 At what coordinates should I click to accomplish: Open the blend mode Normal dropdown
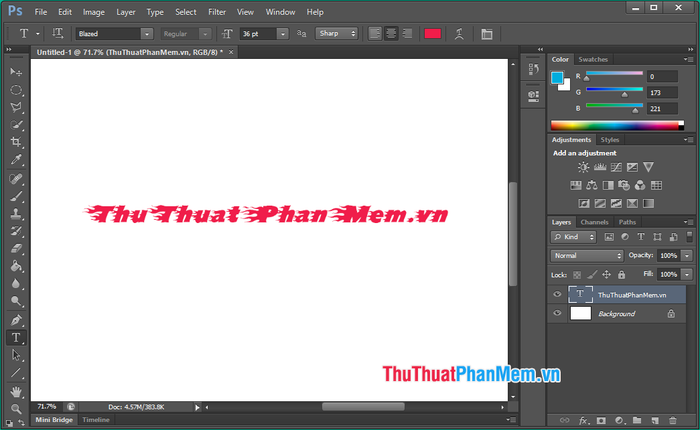587,255
